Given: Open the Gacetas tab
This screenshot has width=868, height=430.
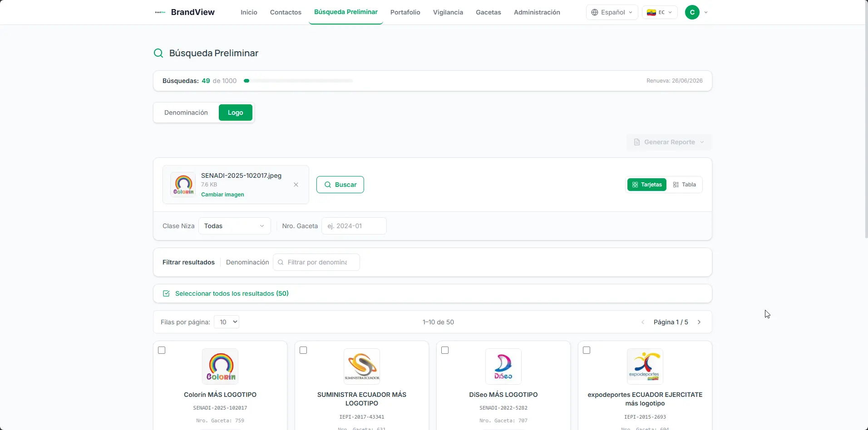Looking at the screenshot, I should pos(488,12).
